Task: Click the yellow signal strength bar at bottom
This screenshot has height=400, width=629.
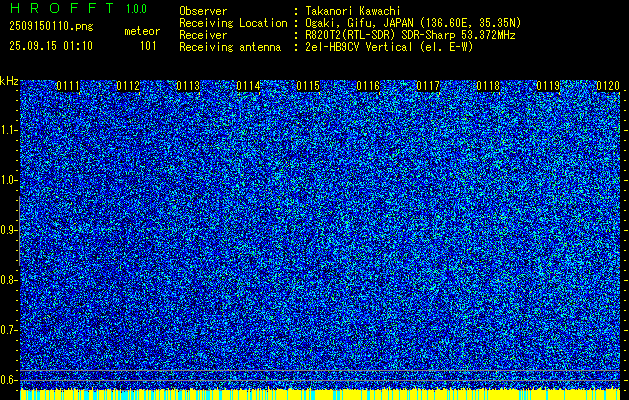Action: point(320,394)
